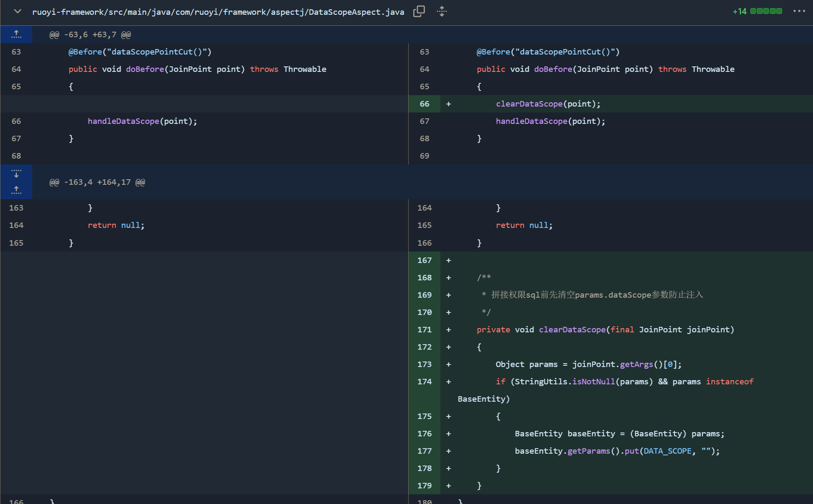This screenshot has height=504, width=813.
Task: Open the file options three-dot menu
Action: coord(799,11)
